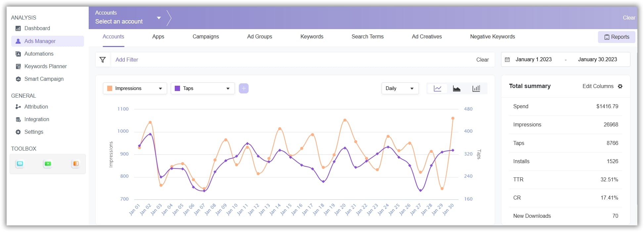Viewport: 644px width, 232px height.
Task: Click the blue toolbox icon
Action: tap(20, 164)
